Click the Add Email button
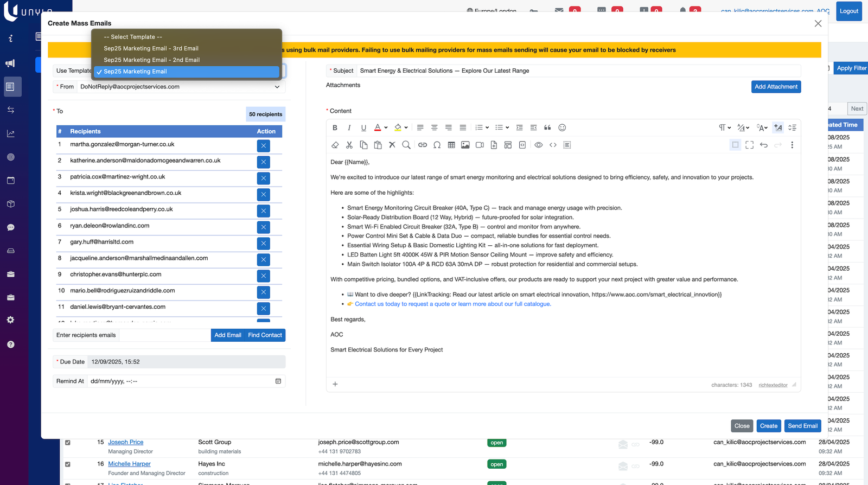868x485 pixels. pyautogui.click(x=228, y=335)
